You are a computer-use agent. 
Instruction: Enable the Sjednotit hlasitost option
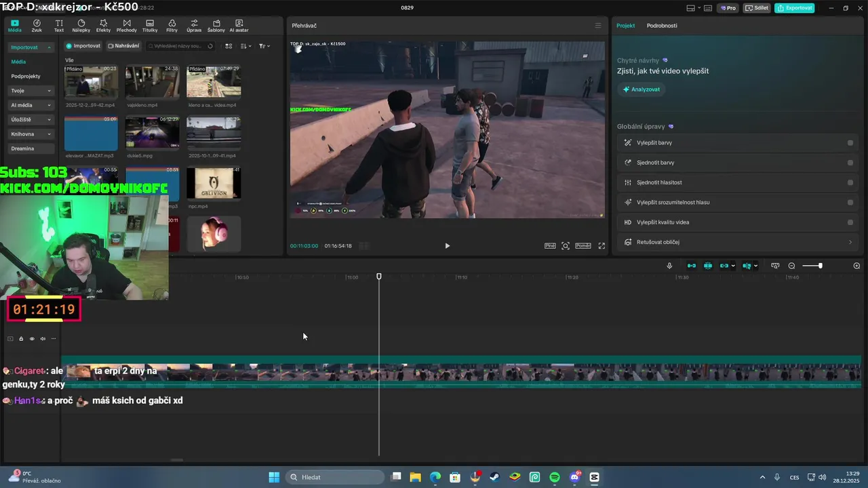pyautogui.click(x=850, y=182)
